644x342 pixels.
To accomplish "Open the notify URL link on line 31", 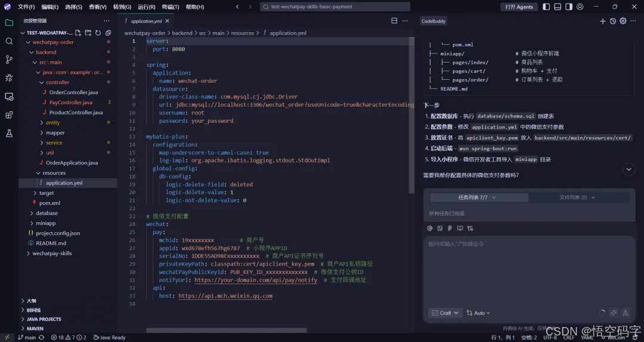I will 256,280.
